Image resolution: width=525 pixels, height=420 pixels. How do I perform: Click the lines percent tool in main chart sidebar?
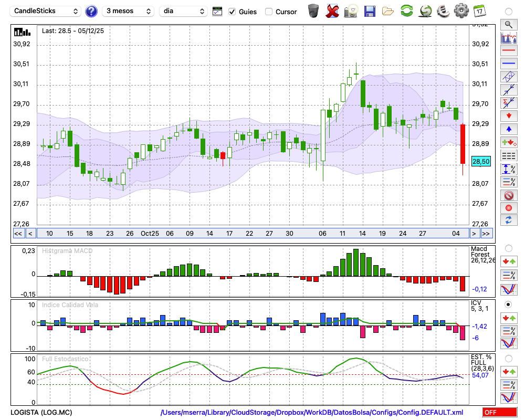tap(509, 182)
